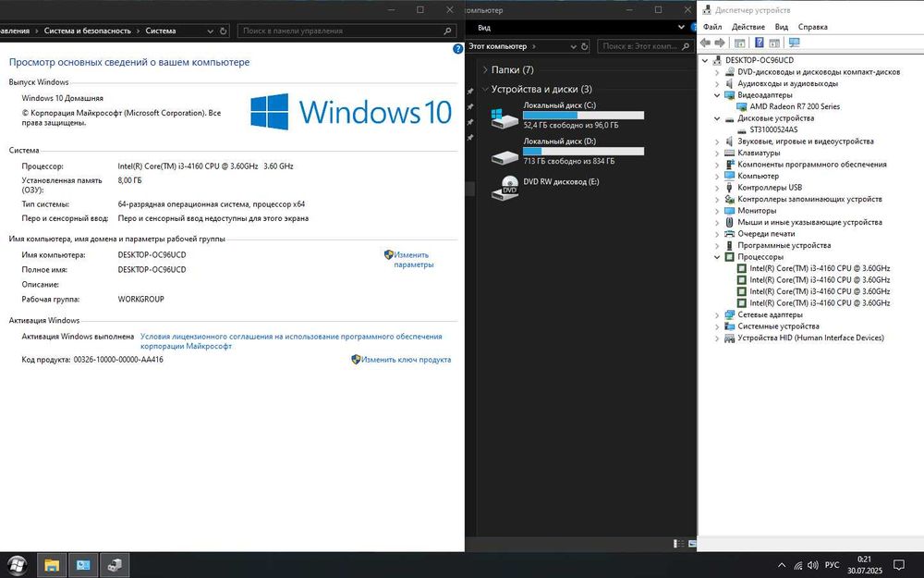Open the Вид tab in File Explorer ribbon
This screenshot has height=578, width=924.
point(484,27)
